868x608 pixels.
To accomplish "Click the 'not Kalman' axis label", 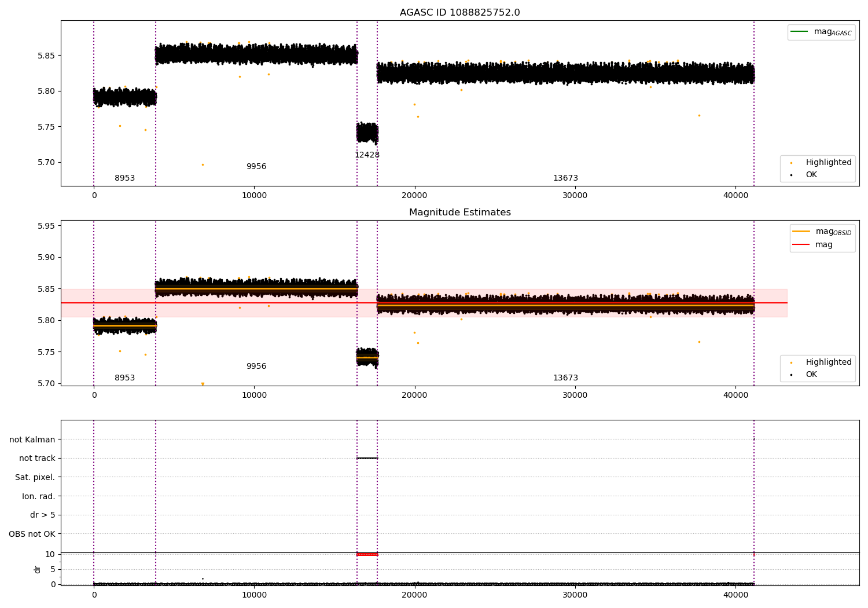I will point(32,439).
